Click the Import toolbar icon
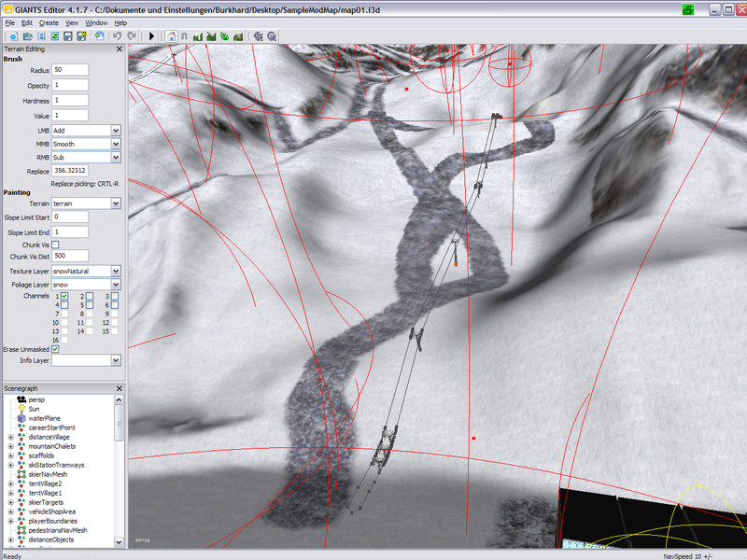This screenshot has height=560, width=747. click(x=41, y=36)
